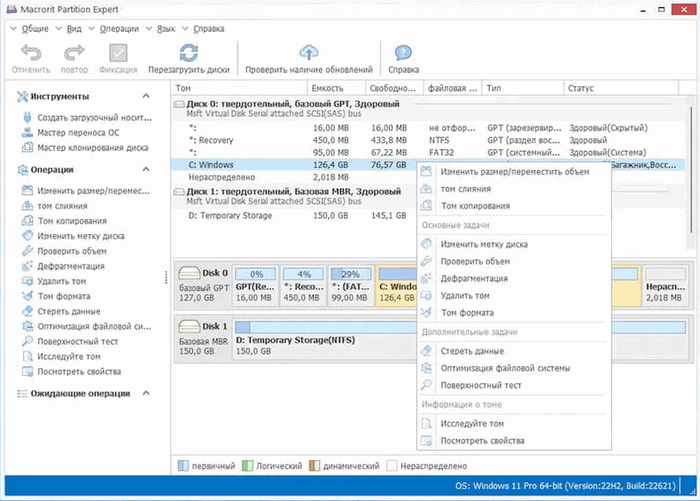
Task: Click Проверить наличие обновлений cloud icon
Action: click(x=308, y=53)
